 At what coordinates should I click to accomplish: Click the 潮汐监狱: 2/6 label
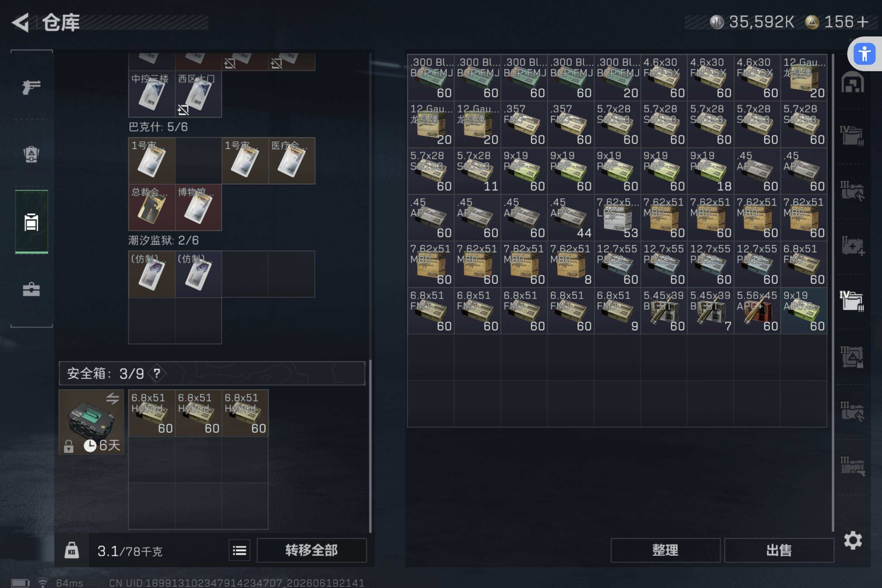pyautogui.click(x=164, y=240)
